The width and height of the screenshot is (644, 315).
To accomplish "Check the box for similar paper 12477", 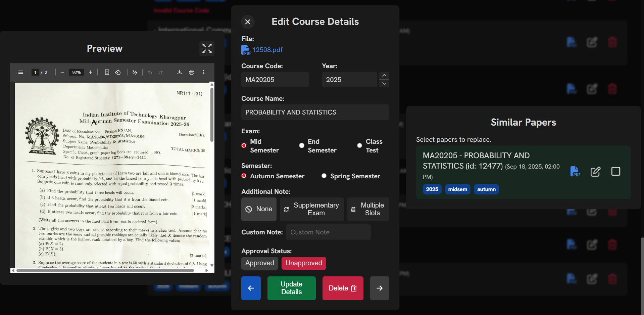I will point(616,172).
